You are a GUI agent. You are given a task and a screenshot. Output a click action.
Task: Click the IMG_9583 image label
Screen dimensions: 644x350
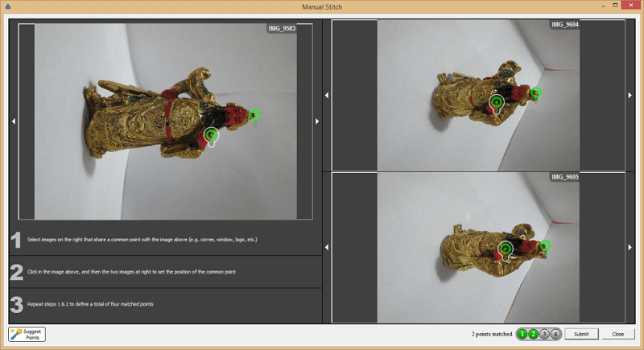tap(282, 28)
